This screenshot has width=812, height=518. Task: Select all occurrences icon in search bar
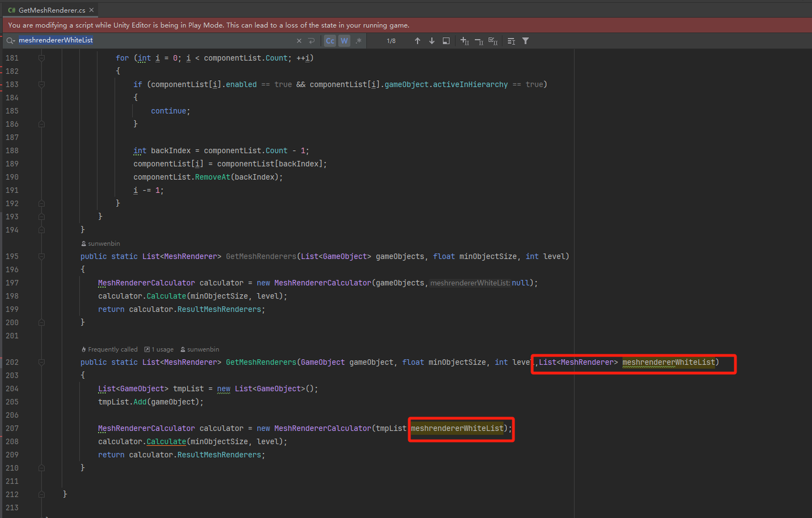pyautogui.click(x=493, y=41)
